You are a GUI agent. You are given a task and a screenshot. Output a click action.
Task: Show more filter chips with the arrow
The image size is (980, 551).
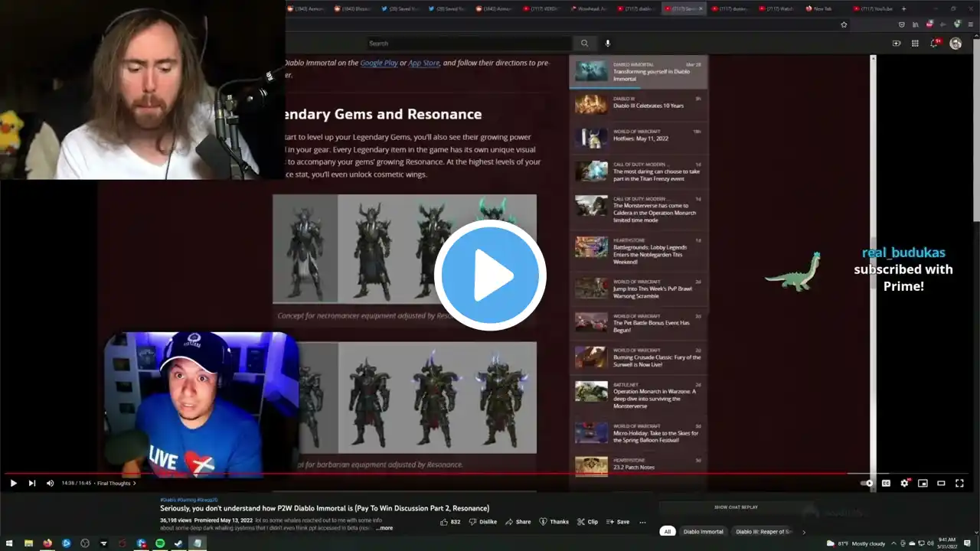804,531
